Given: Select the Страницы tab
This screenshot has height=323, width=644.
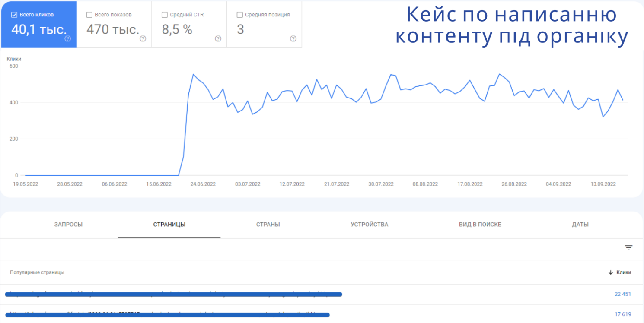Looking at the screenshot, I should point(169,225).
